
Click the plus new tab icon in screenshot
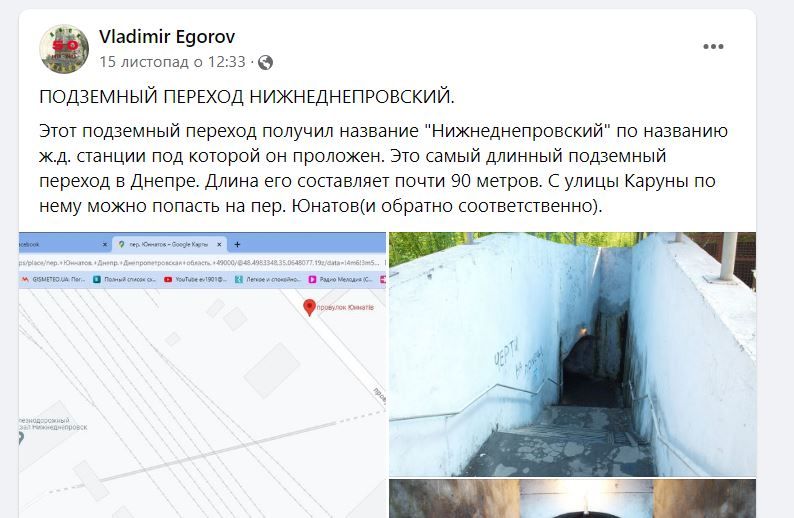[x=237, y=245]
